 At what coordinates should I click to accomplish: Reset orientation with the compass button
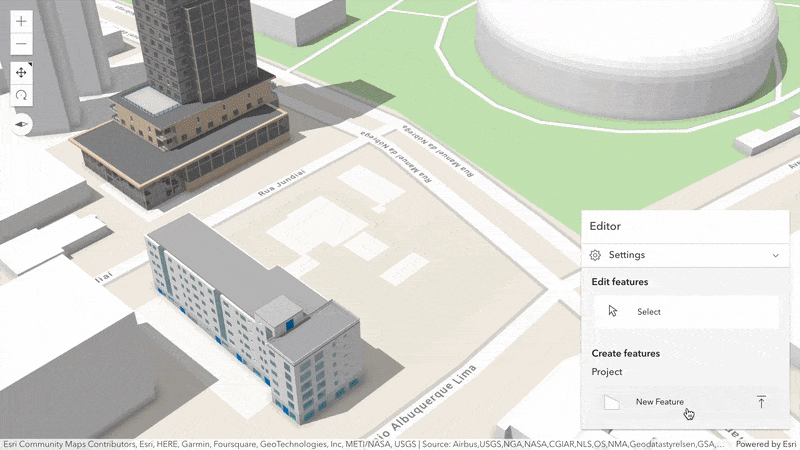[21, 124]
